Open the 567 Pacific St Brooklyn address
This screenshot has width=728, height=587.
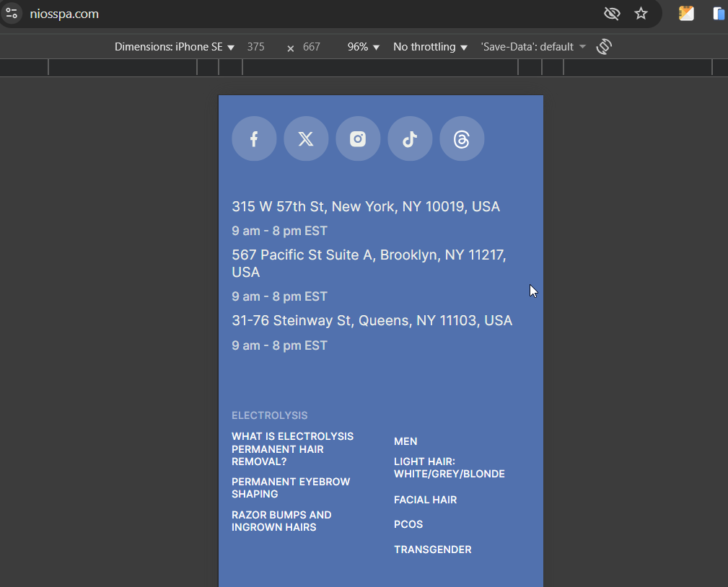(369, 263)
